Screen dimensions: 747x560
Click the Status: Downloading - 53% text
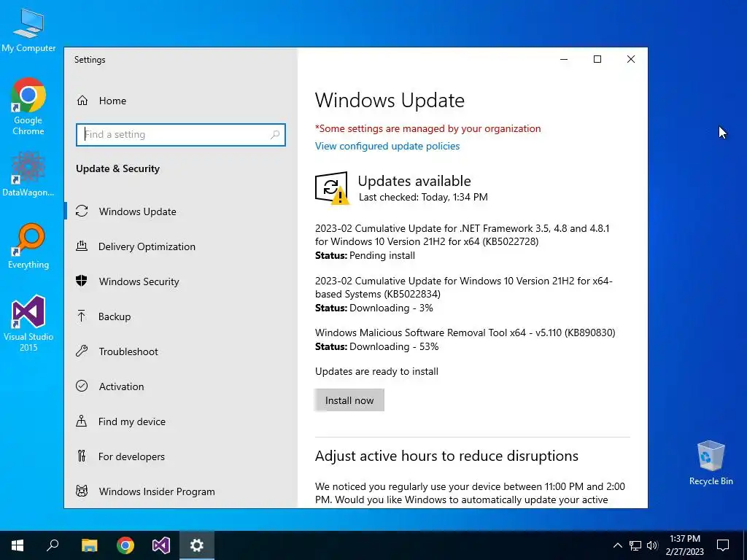click(377, 346)
